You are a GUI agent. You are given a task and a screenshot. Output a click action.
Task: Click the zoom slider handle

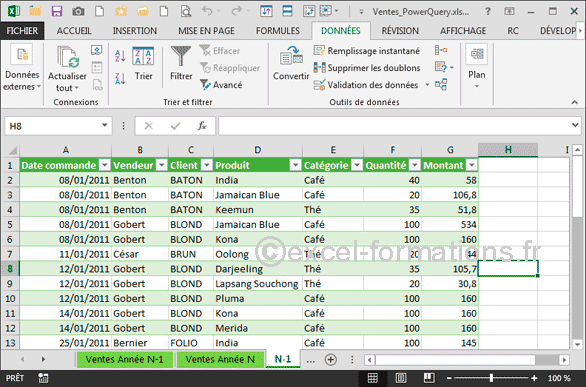[x=491, y=378]
